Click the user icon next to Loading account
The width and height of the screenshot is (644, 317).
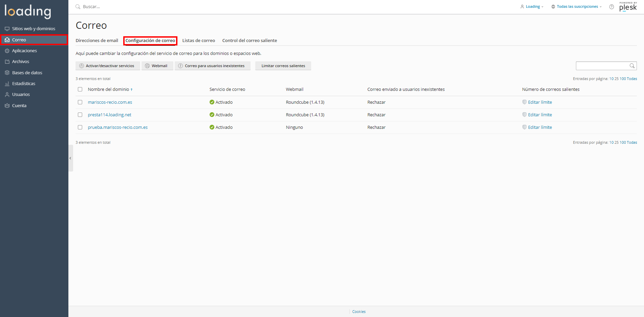click(x=522, y=6)
